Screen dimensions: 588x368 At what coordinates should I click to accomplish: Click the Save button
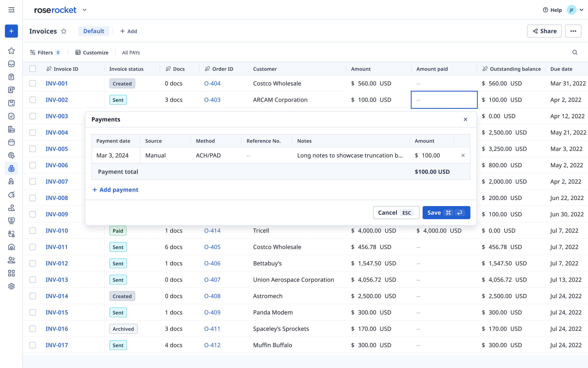446,213
